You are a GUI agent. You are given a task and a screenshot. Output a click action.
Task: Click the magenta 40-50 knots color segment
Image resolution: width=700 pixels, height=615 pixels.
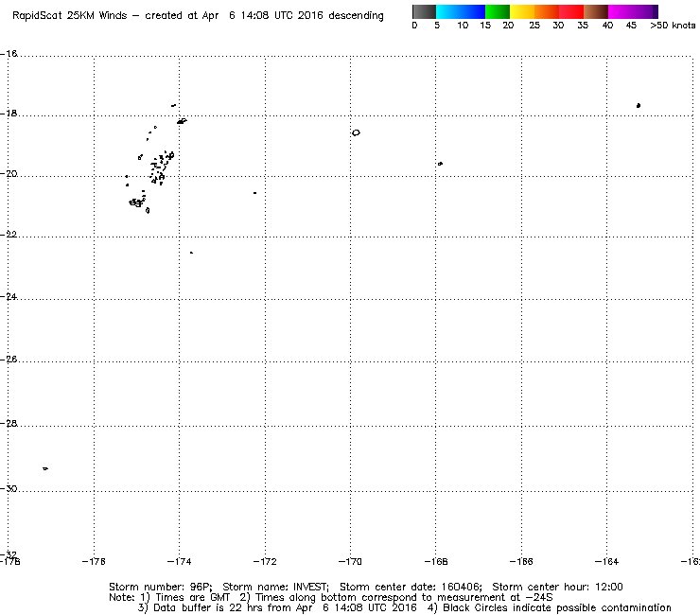click(x=633, y=11)
